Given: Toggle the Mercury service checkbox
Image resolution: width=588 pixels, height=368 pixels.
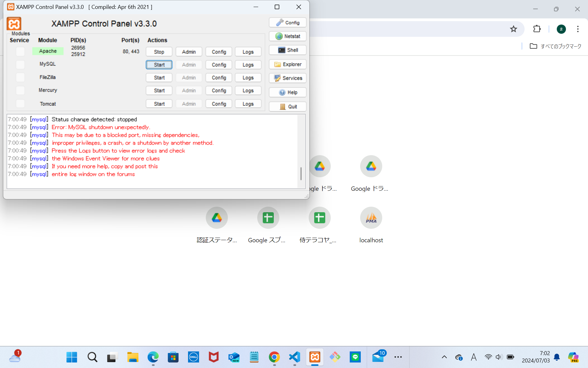Looking at the screenshot, I should coord(20,90).
